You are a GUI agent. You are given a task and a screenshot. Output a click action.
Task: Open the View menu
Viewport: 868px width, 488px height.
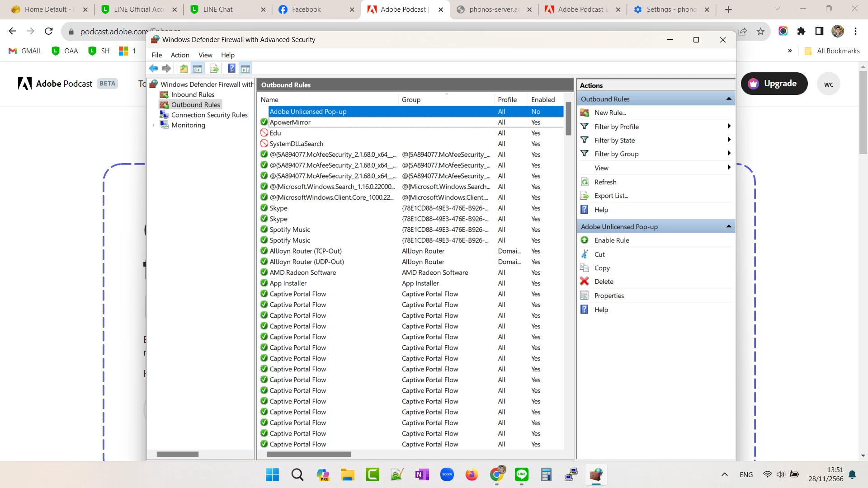205,55
